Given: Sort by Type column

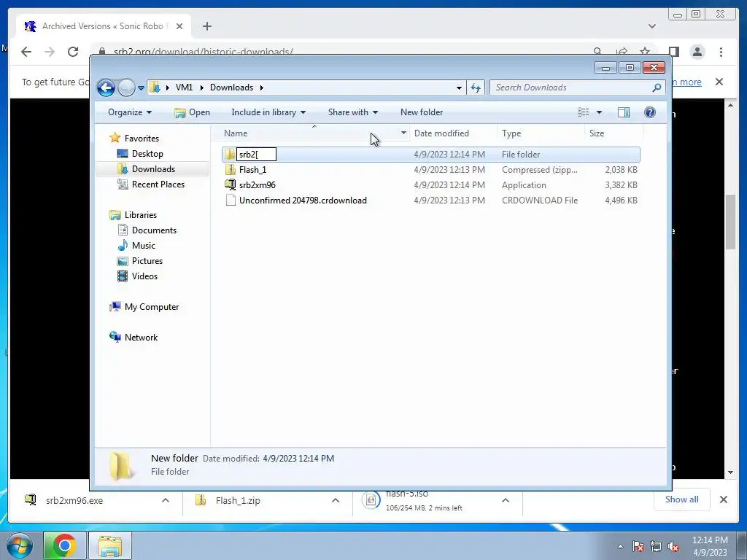Looking at the screenshot, I should pyautogui.click(x=541, y=133).
